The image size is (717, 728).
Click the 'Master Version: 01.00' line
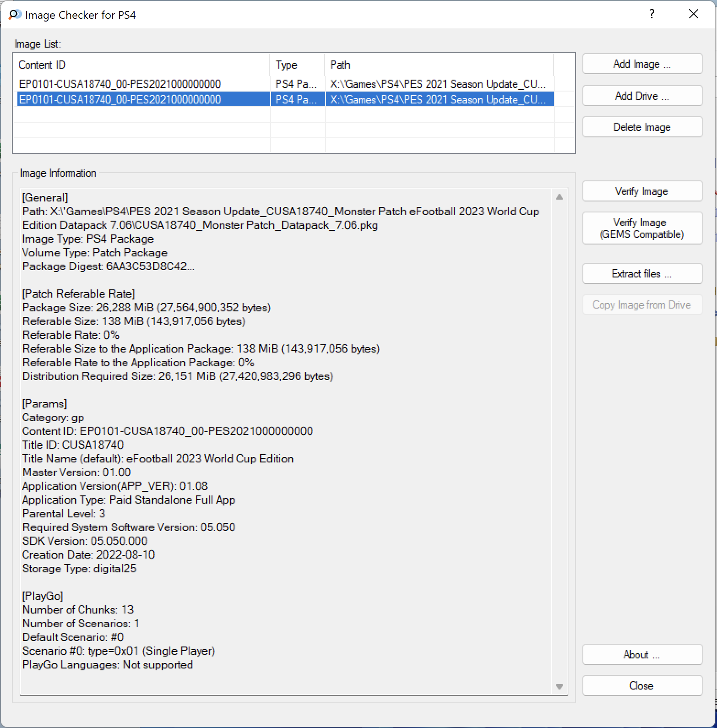[x=76, y=473]
